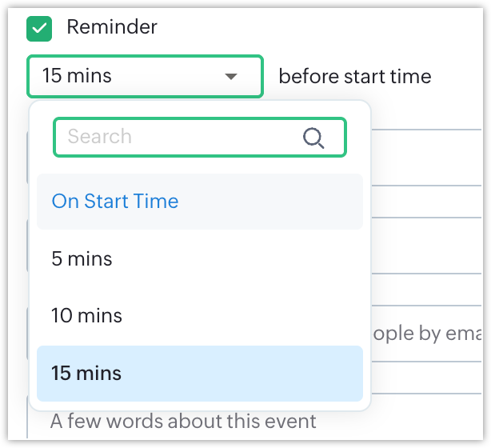The image size is (491, 448).
Task: Click the 5 mins option text
Action: click(82, 258)
